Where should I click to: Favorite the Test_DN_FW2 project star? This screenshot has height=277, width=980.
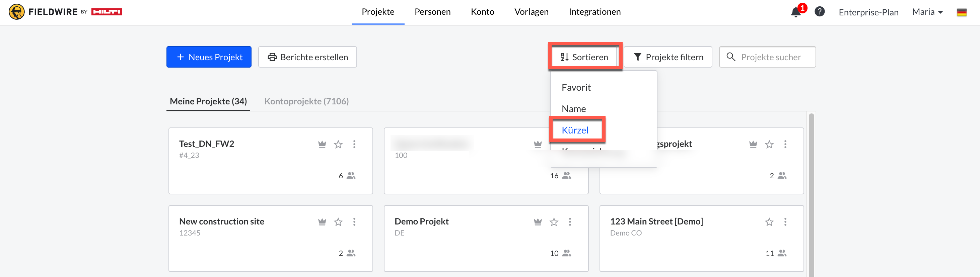point(338,145)
